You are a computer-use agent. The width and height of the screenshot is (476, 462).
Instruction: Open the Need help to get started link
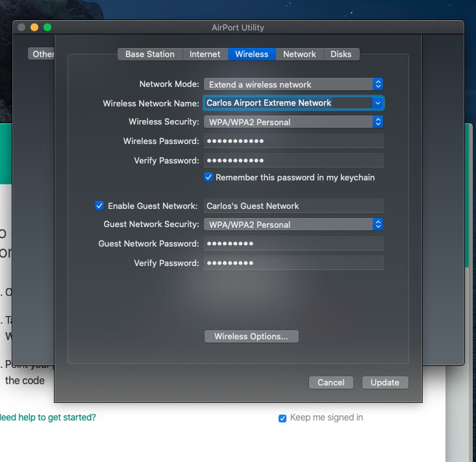click(48, 417)
